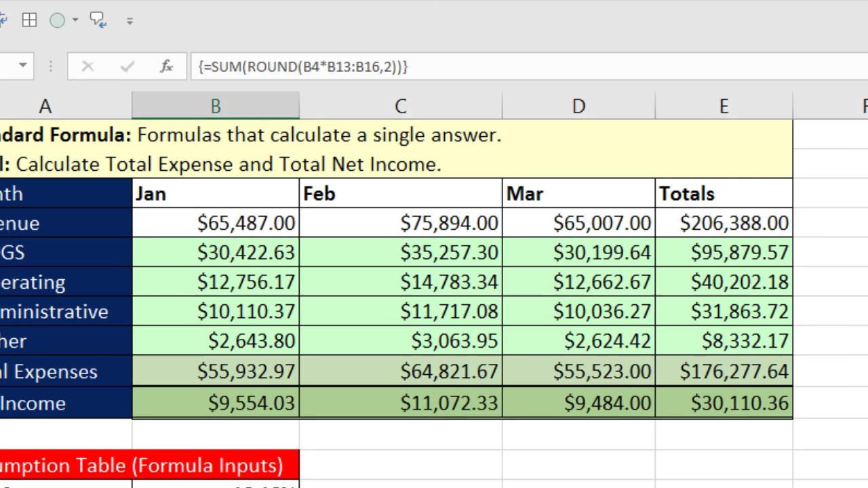868x488 pixels.
Task: Open Customize Quick Access Toolbar arrow
Action: (x=130, y=21)
